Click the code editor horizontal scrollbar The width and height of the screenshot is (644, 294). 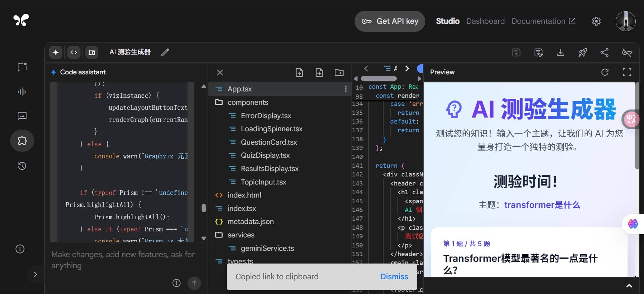[x=379, y=78]
